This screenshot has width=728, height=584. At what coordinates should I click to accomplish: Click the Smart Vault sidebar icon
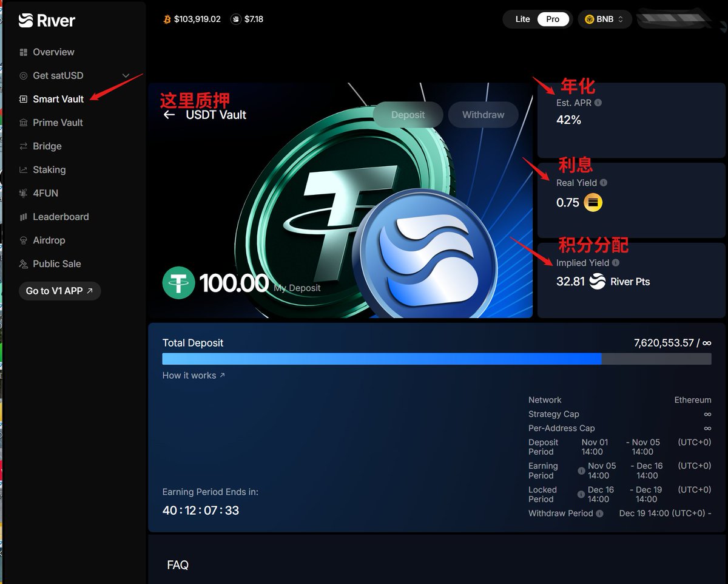pos(24,99)
